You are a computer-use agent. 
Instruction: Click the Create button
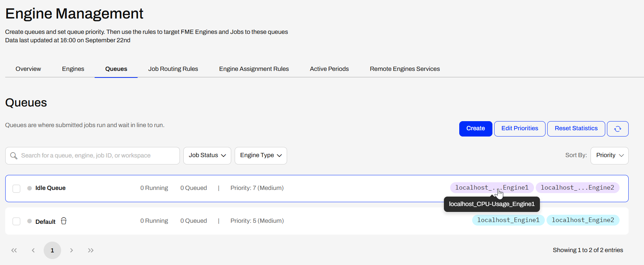(x=476, y=129)
